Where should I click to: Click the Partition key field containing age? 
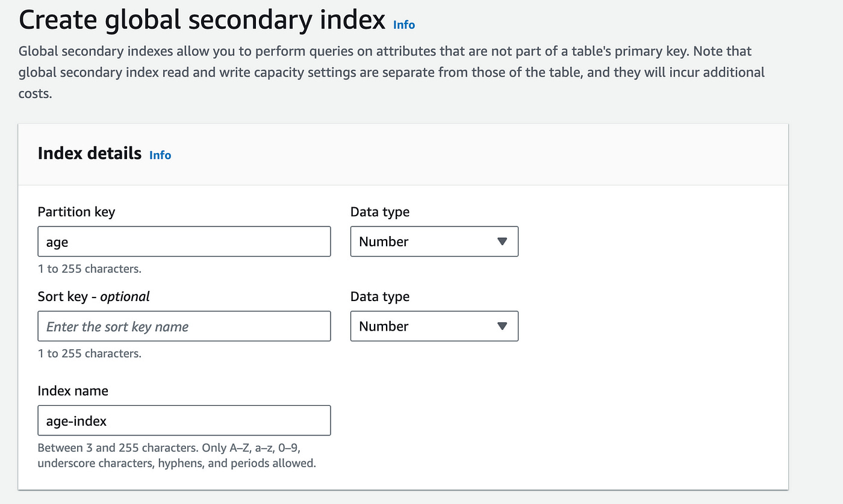pos(184,241)
